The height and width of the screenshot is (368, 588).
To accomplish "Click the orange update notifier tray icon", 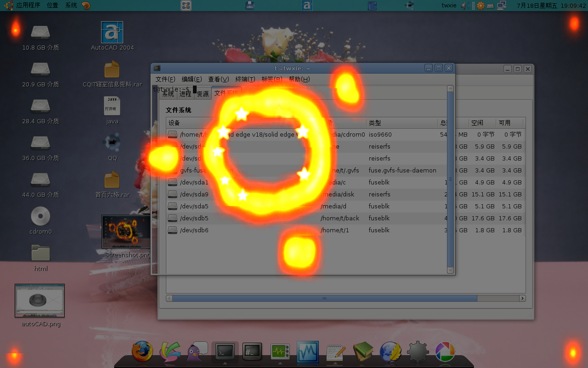I will coord(481,6).
